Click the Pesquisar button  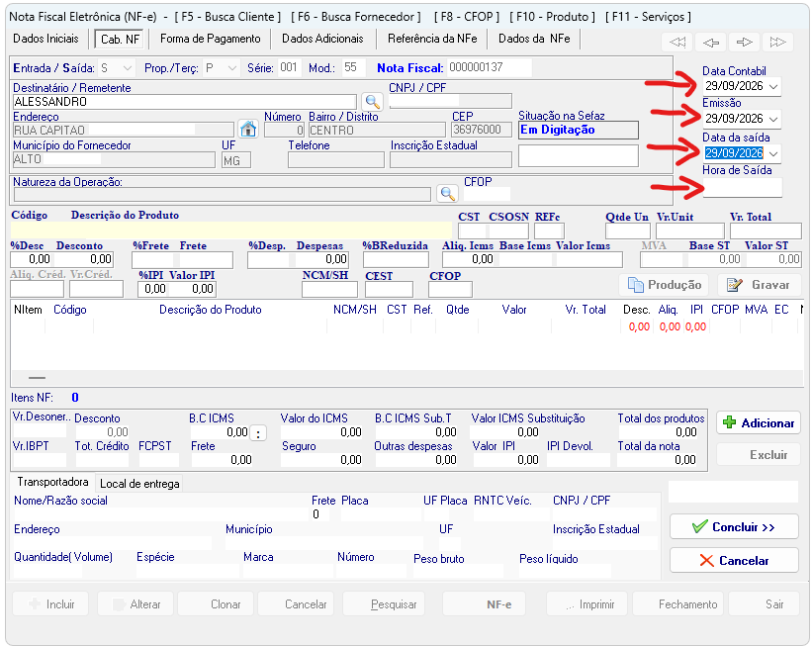coord(384,604)
